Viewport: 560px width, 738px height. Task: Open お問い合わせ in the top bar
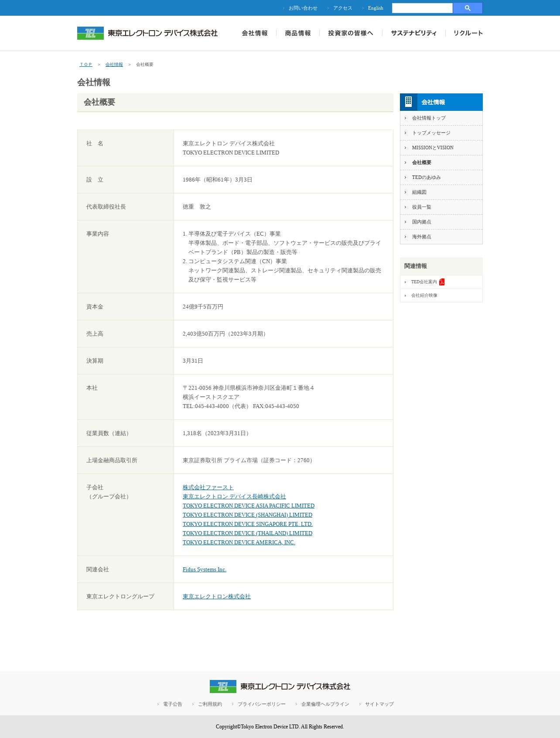(303, 8)
